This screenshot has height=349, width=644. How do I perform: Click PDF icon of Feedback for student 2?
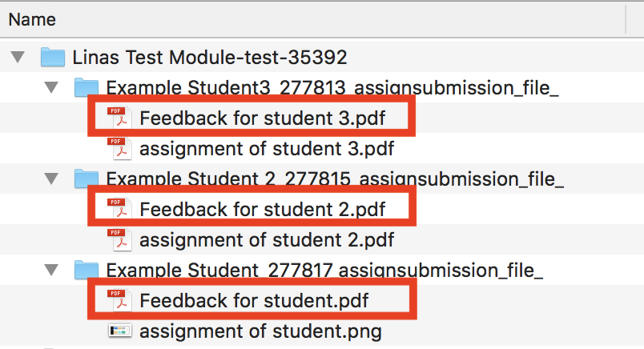(x=119, y=209)
